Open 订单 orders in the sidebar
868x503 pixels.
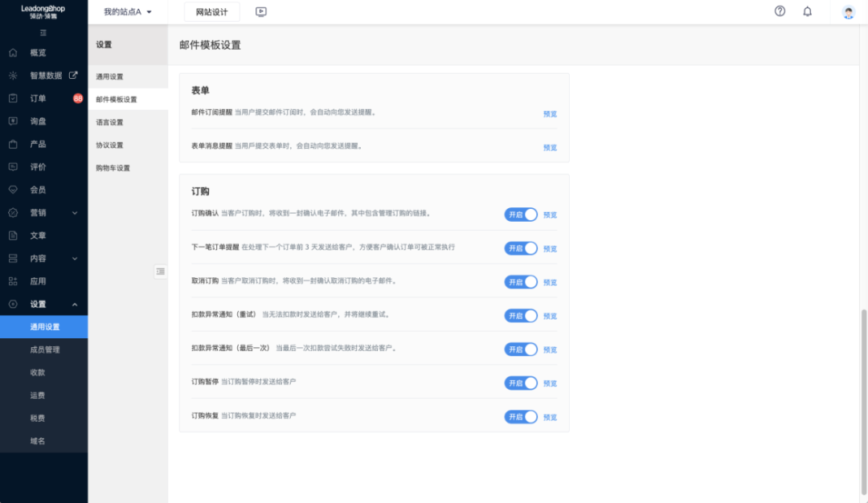[38, 99]
